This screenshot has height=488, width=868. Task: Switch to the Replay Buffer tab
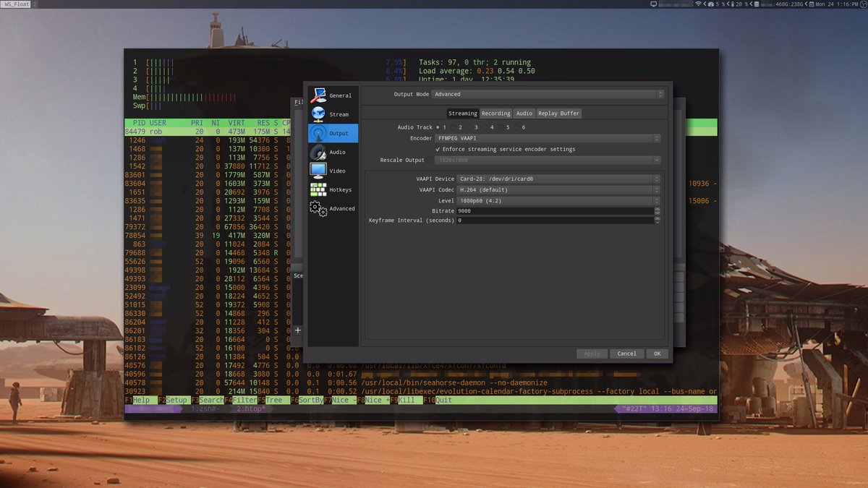click(558, 114)
